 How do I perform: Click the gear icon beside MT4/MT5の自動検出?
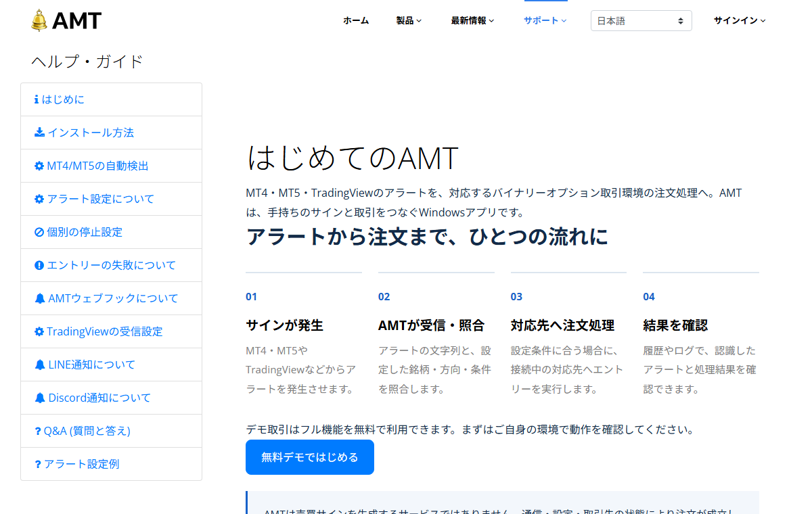(x=39, y=166)
